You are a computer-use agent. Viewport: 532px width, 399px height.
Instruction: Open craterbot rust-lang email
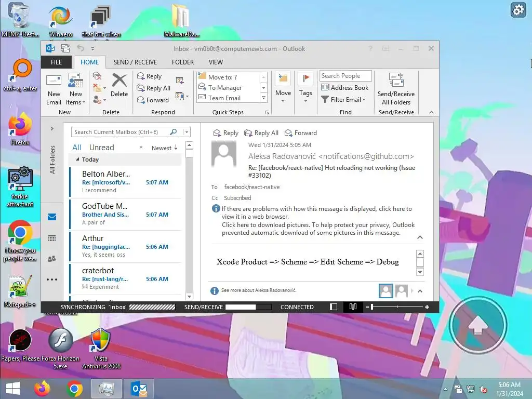click(x=125, y=278)
